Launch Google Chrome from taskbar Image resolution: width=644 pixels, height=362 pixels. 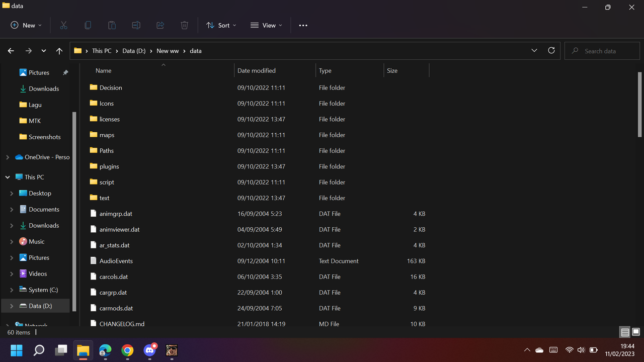pyautogui.click(x=127, y=350)
